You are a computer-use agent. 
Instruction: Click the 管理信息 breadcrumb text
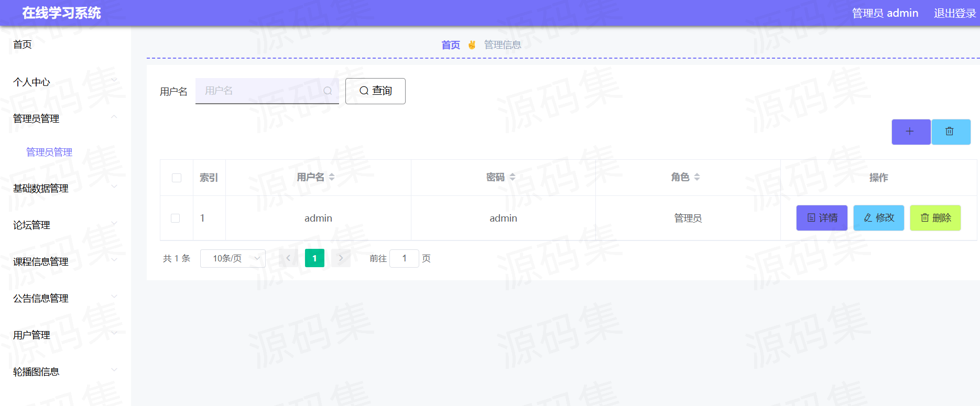click(503, 45)
